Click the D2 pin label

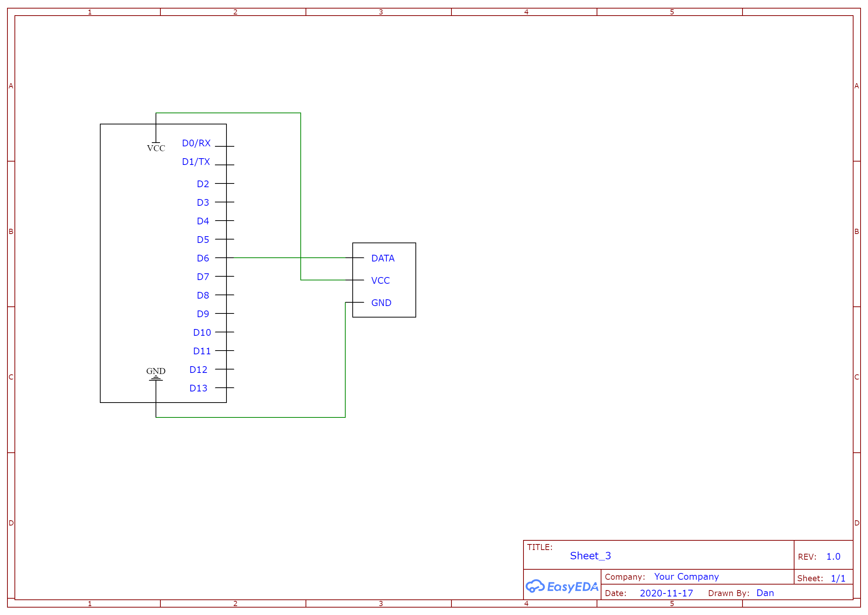pos(203,184)
